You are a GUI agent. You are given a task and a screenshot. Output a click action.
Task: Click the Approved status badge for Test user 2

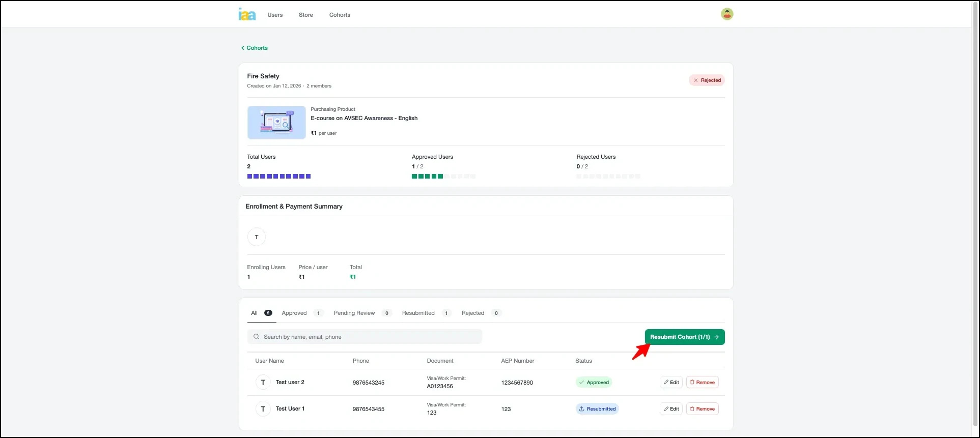pyautogui.click(x=594, y=383)
